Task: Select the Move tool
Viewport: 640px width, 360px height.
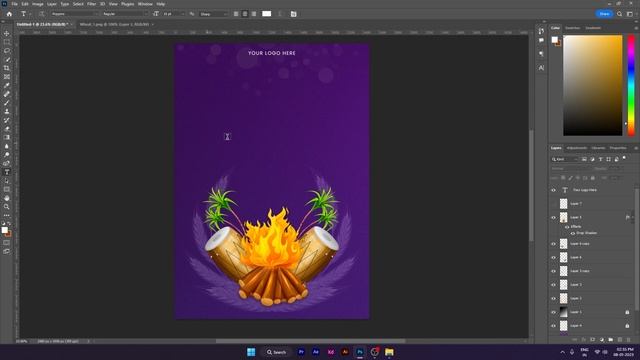Action: [x=7, y=33]
